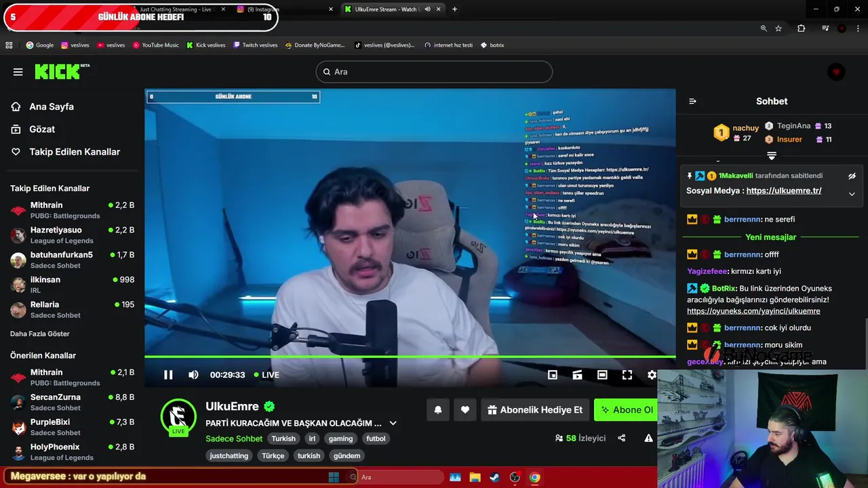Open browser extensions puzzle icon
The image size is (868, 488).
point(802,28)
